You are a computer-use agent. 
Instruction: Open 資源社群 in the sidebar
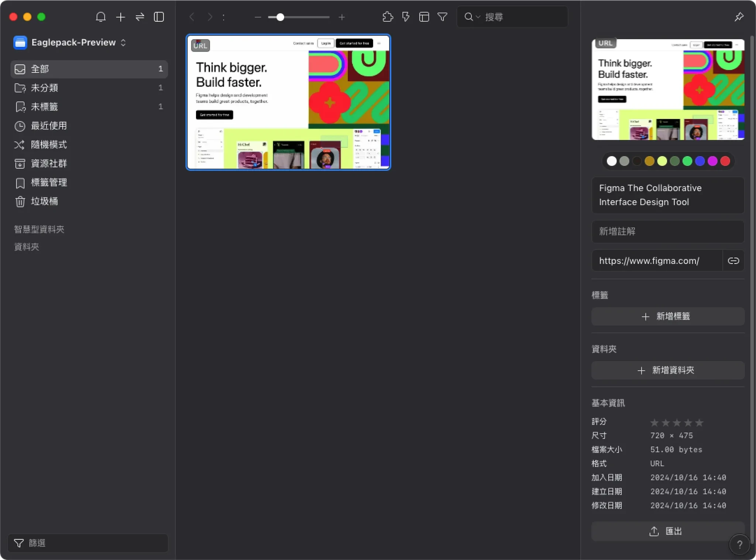pyautogui.click(x=89, y=164)
